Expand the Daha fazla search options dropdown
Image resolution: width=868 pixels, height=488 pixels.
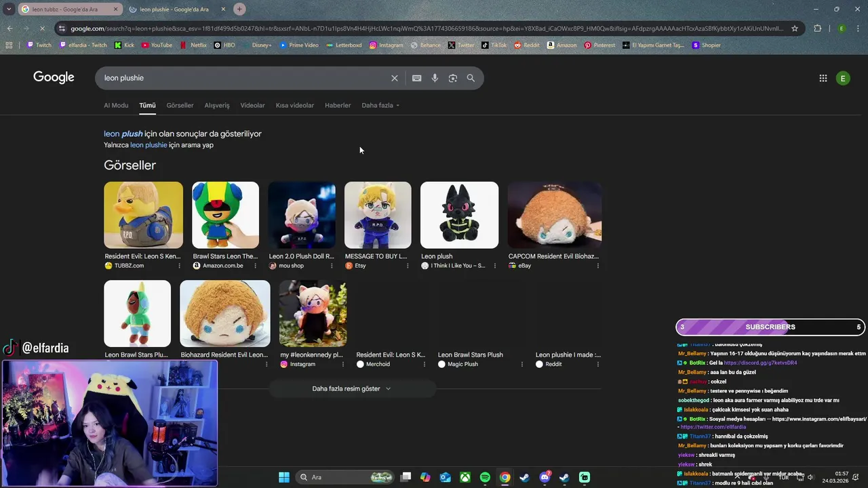[380, 105]
